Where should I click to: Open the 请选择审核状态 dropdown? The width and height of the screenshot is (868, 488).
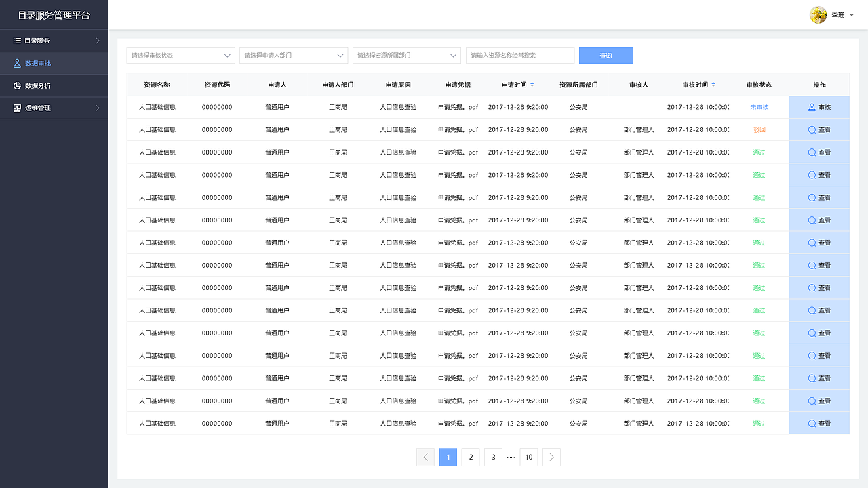(180, 56)
